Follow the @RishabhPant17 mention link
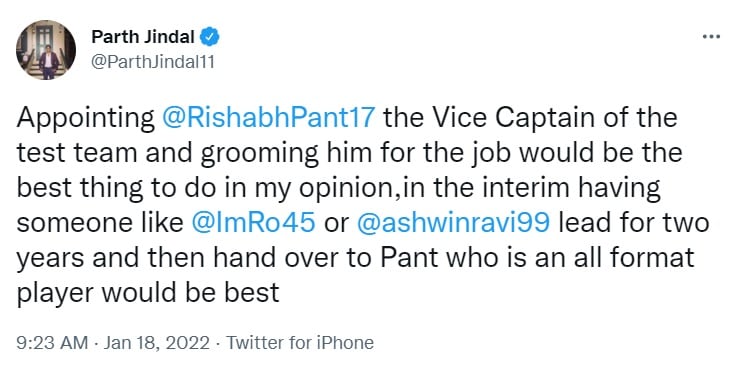The image size is (736, 373). tap(268, 118)
